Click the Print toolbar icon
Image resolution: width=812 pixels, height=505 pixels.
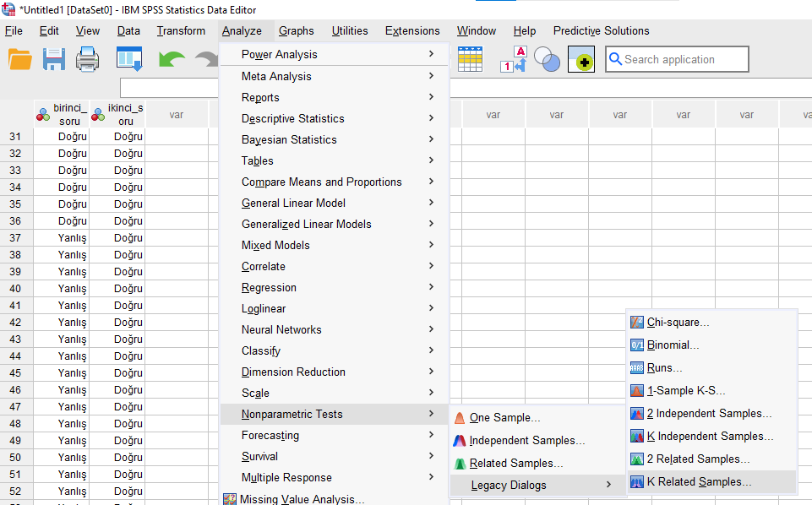tap(90, 60)
